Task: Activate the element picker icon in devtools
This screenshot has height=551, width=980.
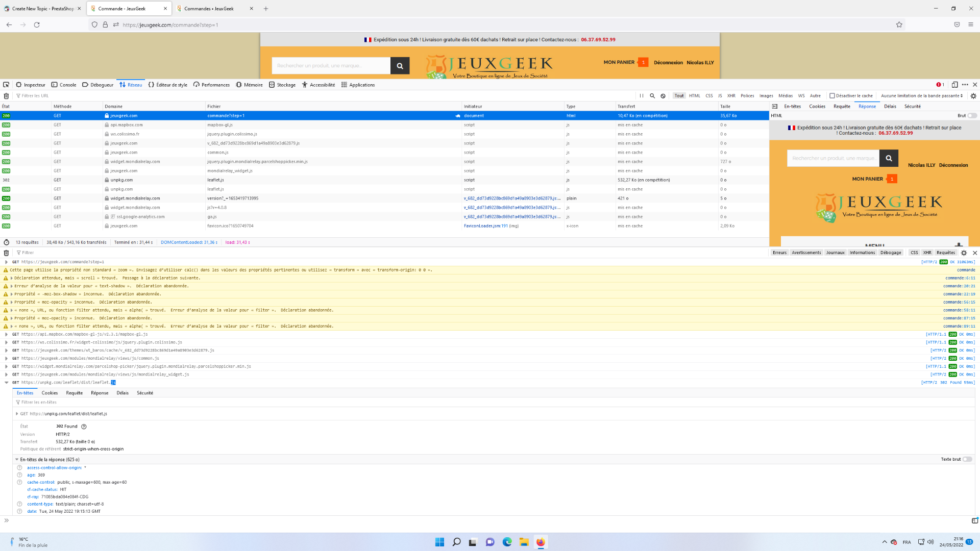Action: click(x=6, y=85)
